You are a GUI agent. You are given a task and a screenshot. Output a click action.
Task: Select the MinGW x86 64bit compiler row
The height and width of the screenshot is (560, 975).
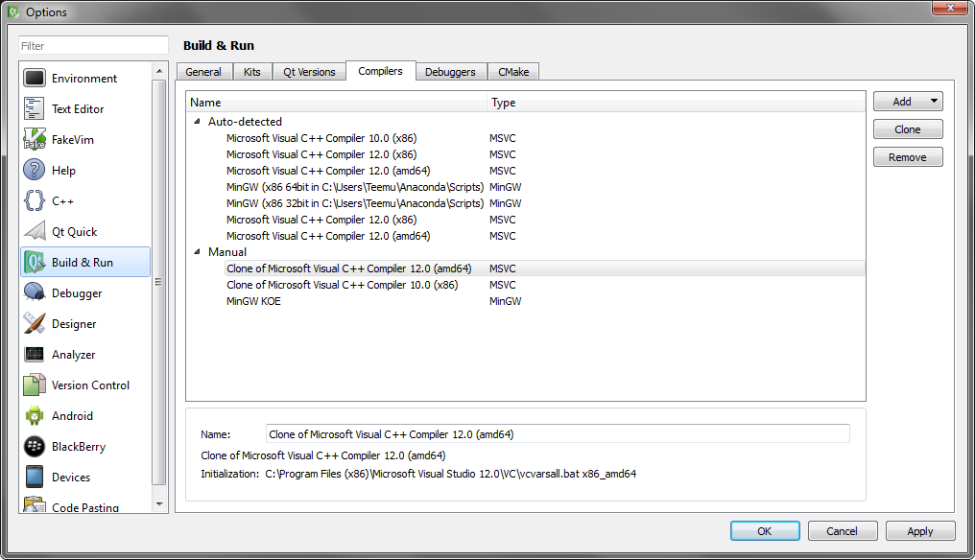tap(355, 187)
